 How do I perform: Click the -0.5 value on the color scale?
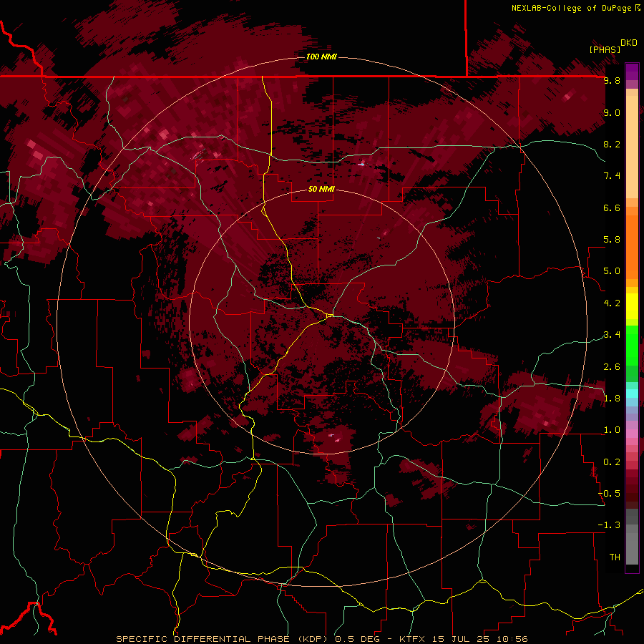click(610, 494)
